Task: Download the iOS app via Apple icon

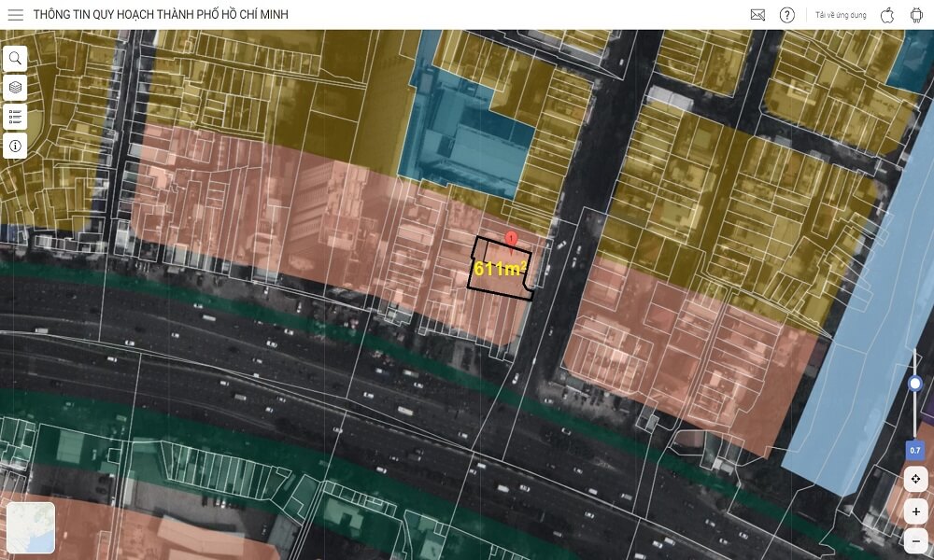Action: tap(887, 15)
